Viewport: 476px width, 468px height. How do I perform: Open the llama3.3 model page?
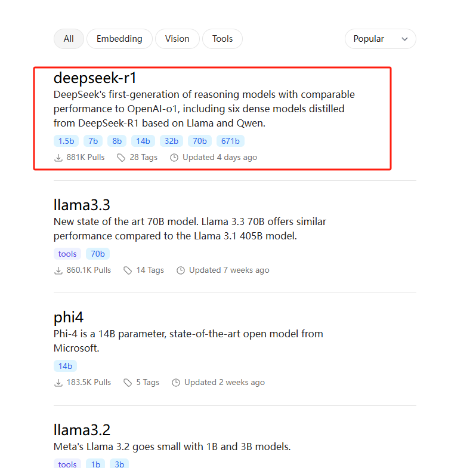click(x=82, y=205)
